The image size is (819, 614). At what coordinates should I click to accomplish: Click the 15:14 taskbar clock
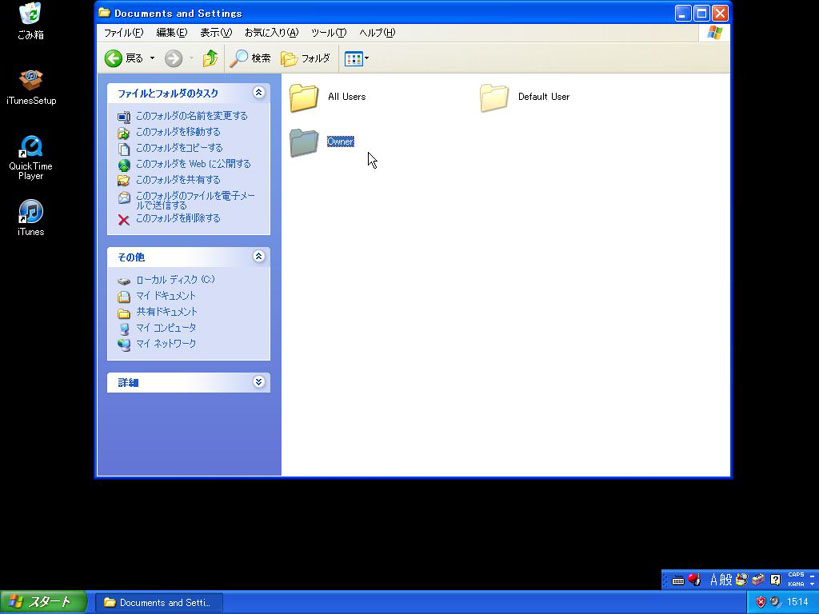point(798,603)
